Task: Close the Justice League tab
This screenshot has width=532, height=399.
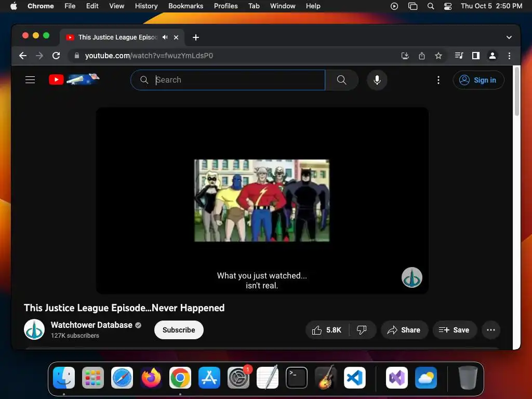Action: pyautogui.click(x=176, y=37)
